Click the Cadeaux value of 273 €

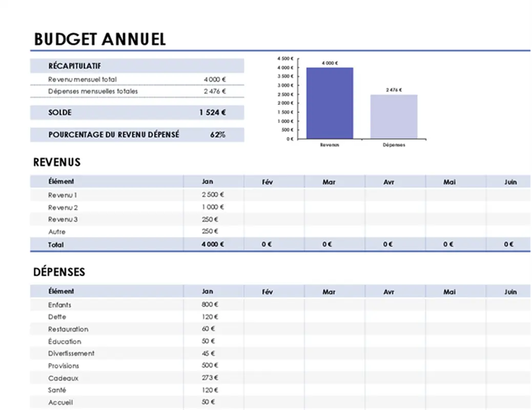coord(210,378)
